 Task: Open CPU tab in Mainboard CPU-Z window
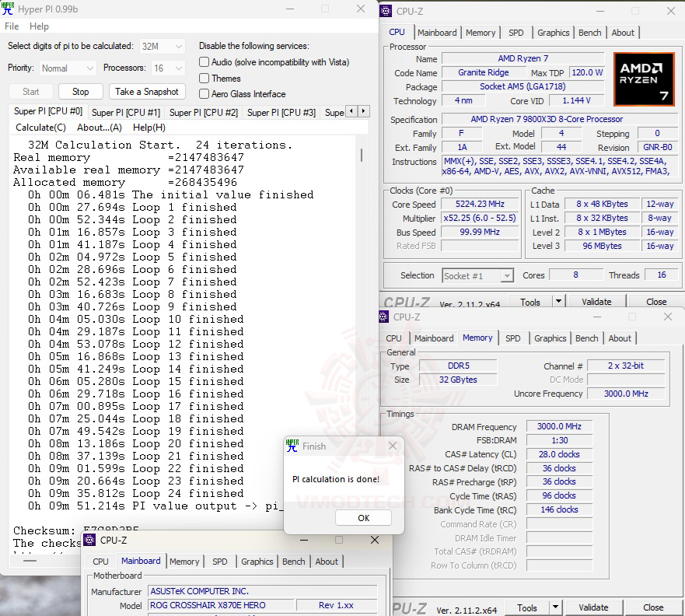click(100, 562)
